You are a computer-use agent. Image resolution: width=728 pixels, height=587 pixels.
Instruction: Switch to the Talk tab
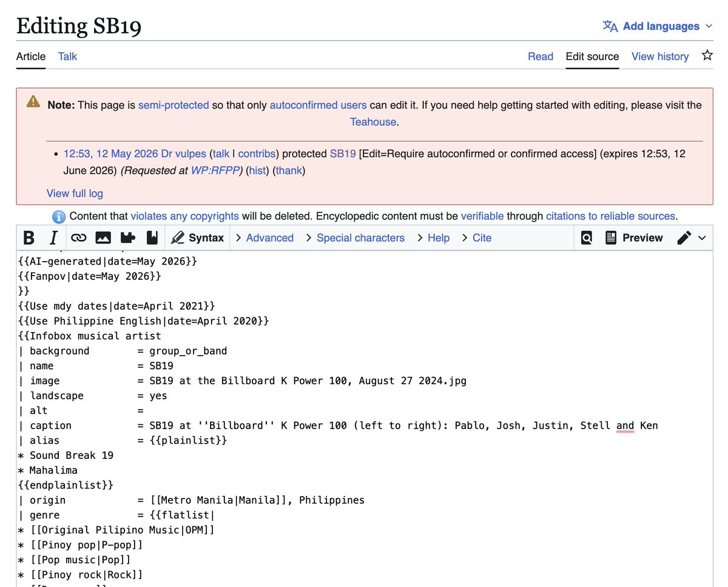pyautogui.click(x=67, y=56)
